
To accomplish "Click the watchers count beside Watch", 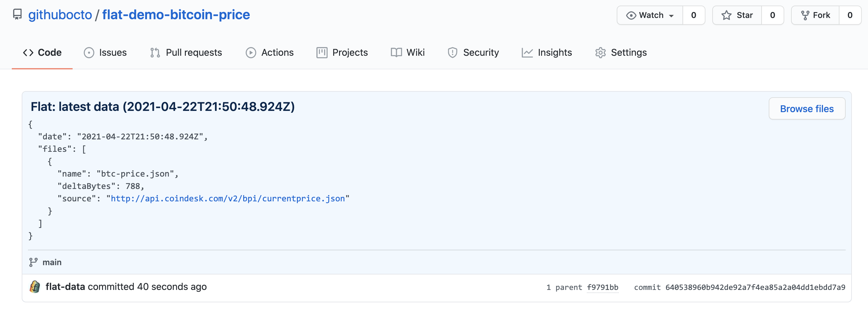I will pyautogui.click(x=694, y=15).
